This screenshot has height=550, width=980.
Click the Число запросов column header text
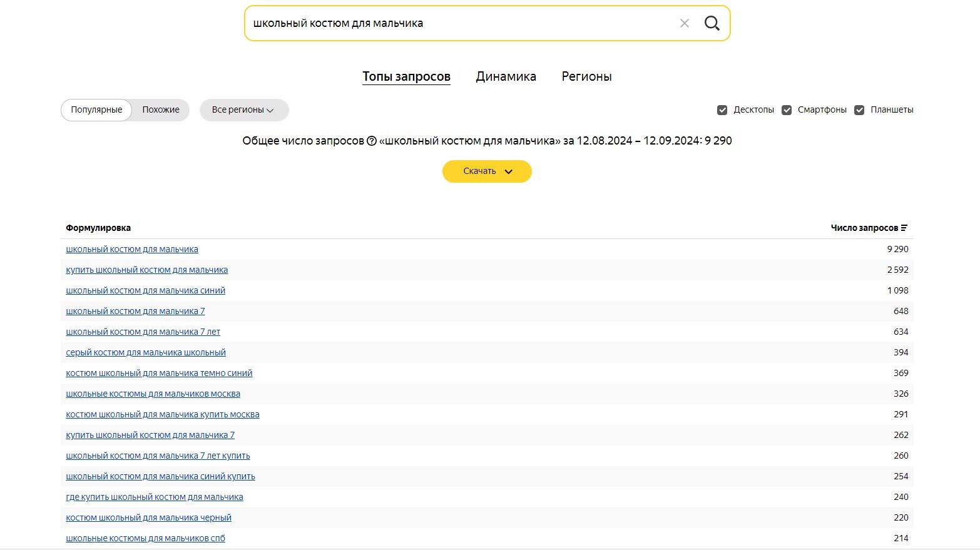(864, 228)
